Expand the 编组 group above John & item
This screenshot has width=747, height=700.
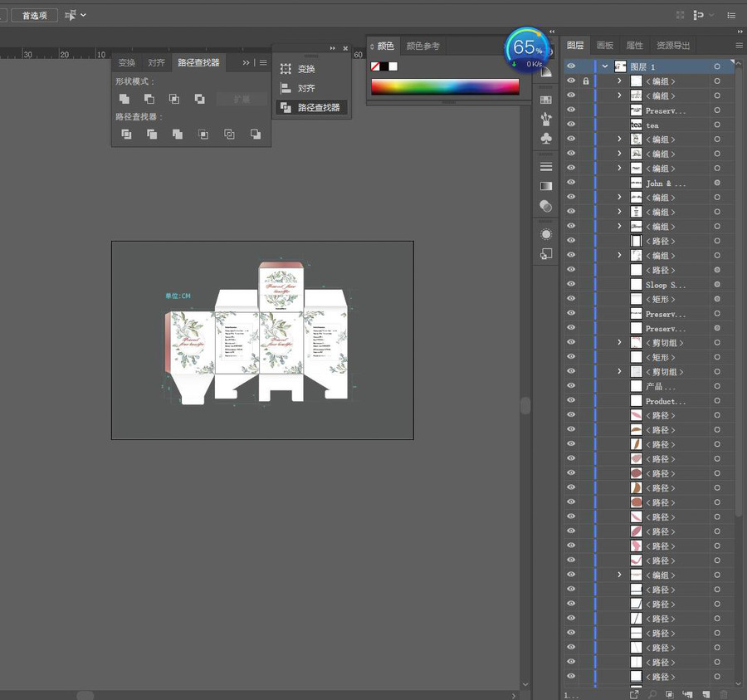619,168
